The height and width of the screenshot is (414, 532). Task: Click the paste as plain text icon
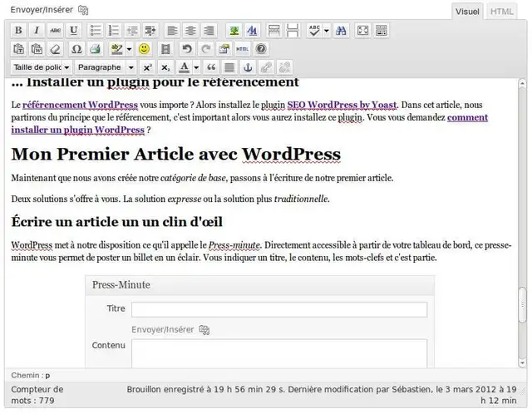18,49
